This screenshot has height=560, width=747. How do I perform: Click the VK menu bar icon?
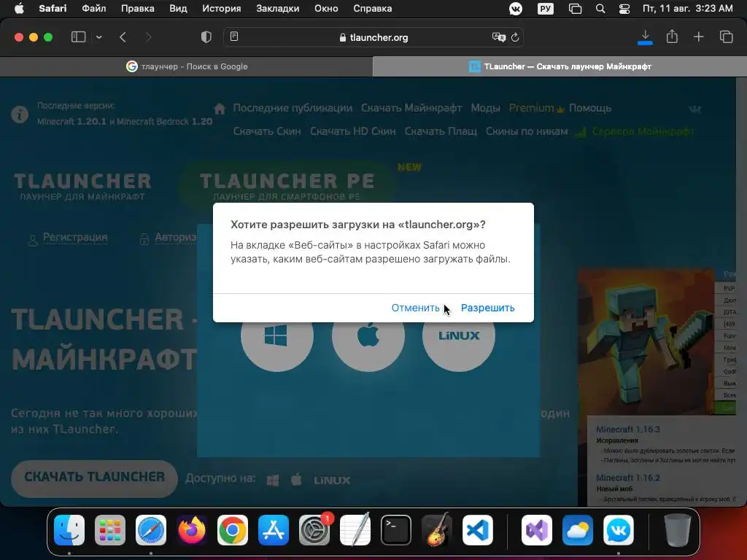click(x=516, y=9)
